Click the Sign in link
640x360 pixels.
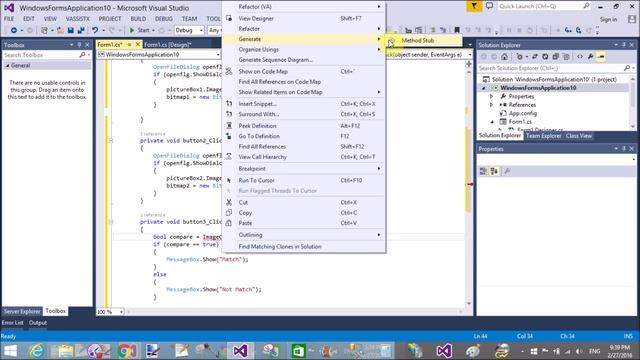(608, 19)
